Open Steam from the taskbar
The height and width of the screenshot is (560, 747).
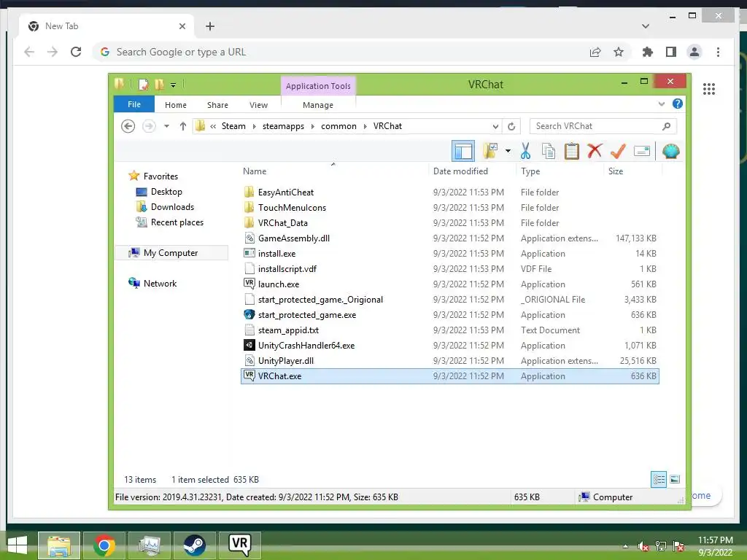pyautogui.click(x=194, y=545)
